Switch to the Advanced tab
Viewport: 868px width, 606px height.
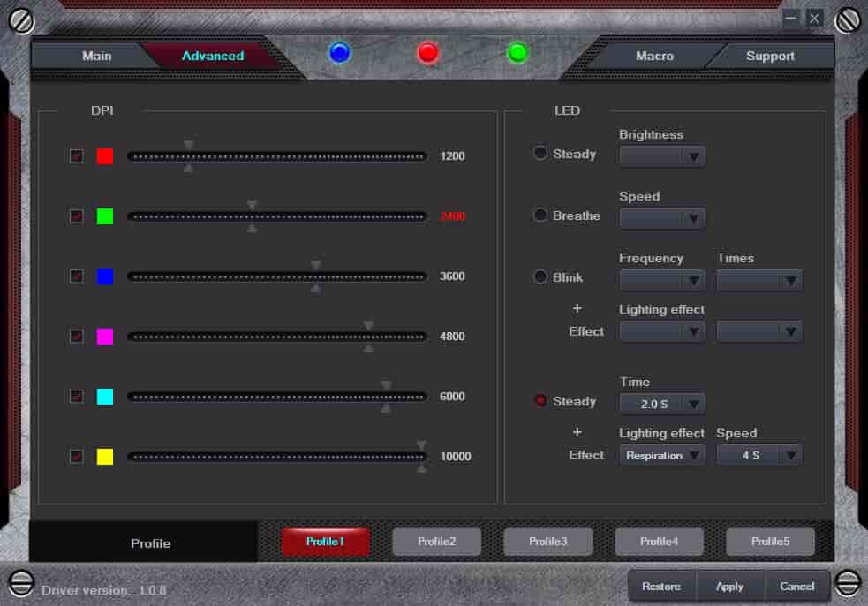(x=213, y=56)
